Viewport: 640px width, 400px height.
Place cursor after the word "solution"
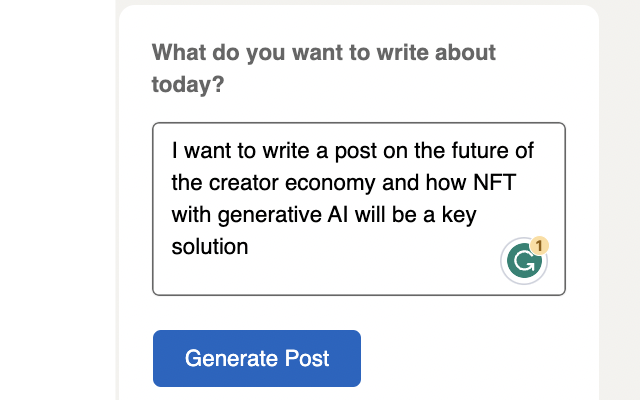point(249,246)
